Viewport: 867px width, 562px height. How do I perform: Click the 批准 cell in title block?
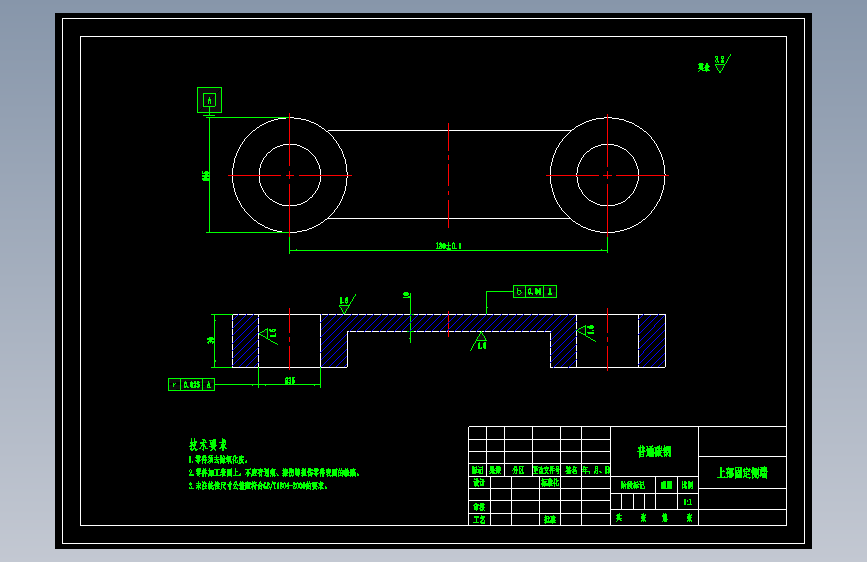(x=550, y=520)
